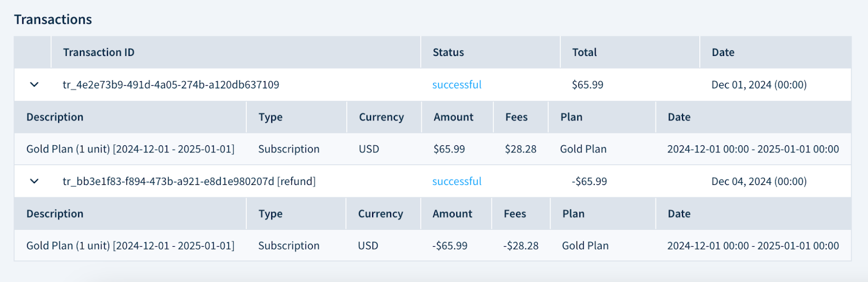The height and width of the screenshot is (282, 868).
Task: Select the $65.99 total of first transaction
Action: coord(588,85)
